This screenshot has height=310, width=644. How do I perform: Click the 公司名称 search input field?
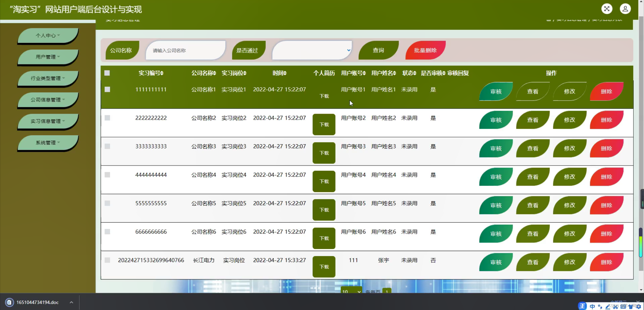(x=185, y=50)
